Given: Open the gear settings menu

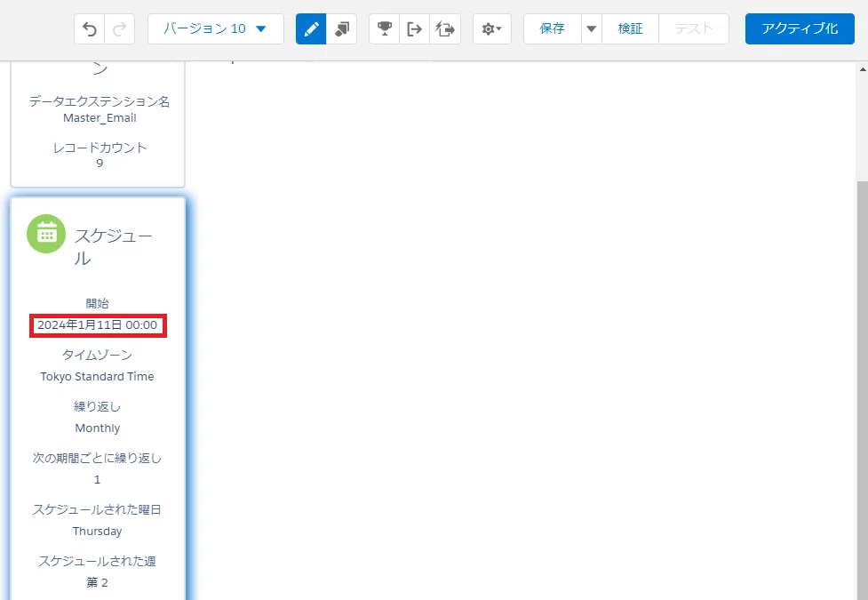Looking at the screenshot, I should tap(491, 28).
